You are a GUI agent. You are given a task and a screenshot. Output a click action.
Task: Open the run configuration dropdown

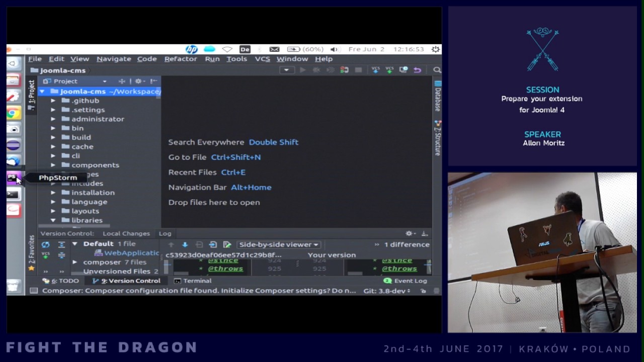[286, 70]
